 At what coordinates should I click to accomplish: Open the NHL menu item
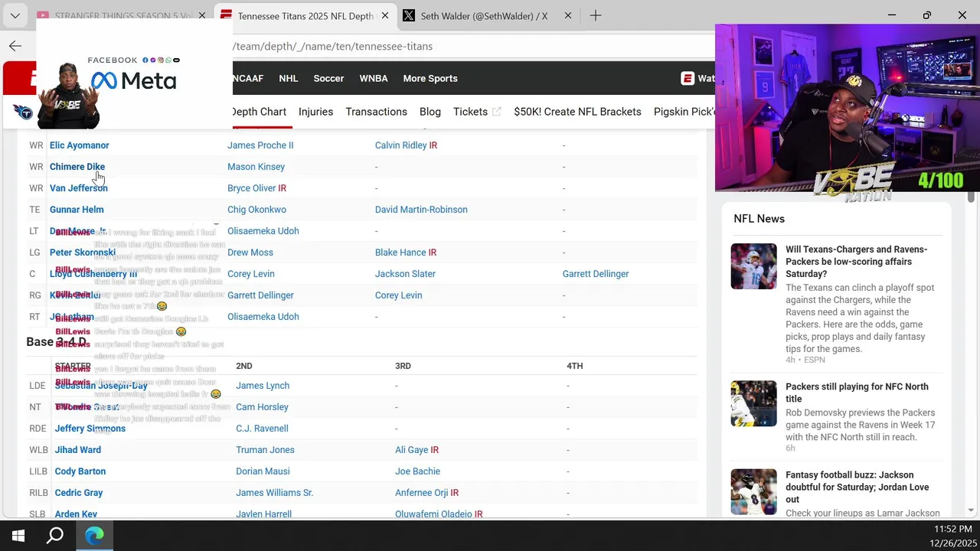289,78
